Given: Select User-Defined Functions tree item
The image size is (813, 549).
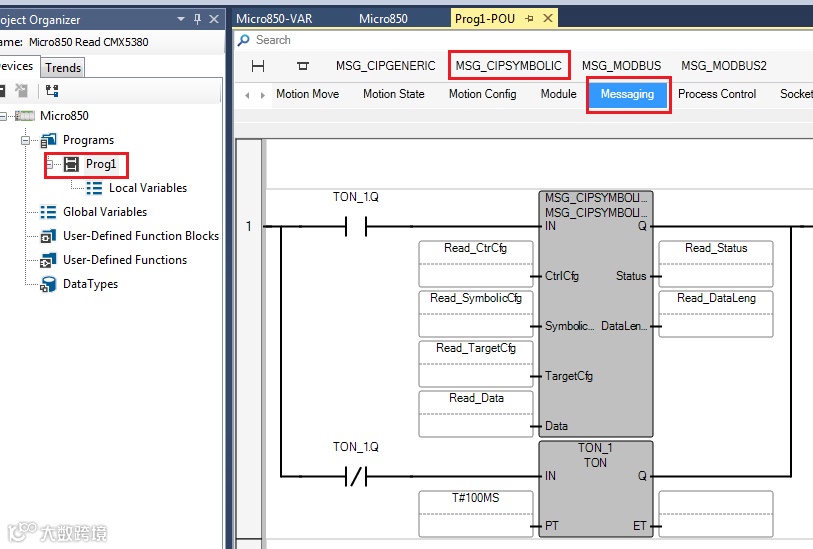Looking at the screenshot, I should pos(125,260).
